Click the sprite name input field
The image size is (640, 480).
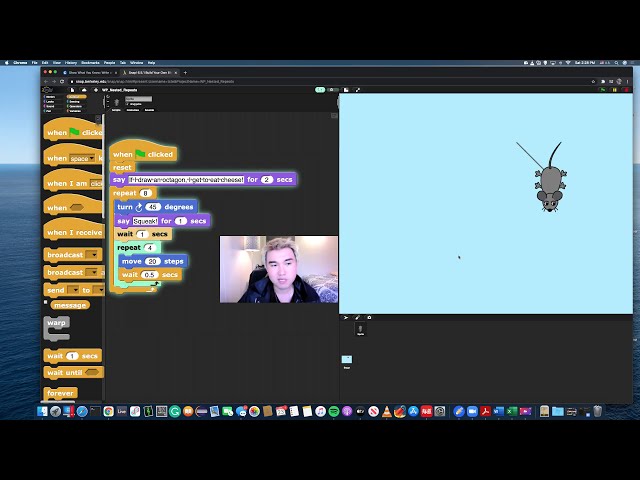coord(138,99)
